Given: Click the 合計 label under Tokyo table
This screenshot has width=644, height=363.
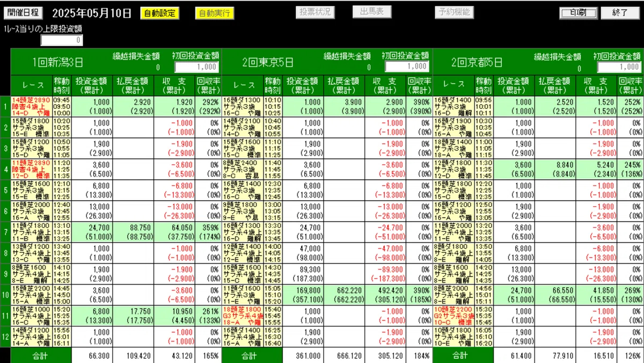Looking at the screenshot, I should click(x=249, y=355).
